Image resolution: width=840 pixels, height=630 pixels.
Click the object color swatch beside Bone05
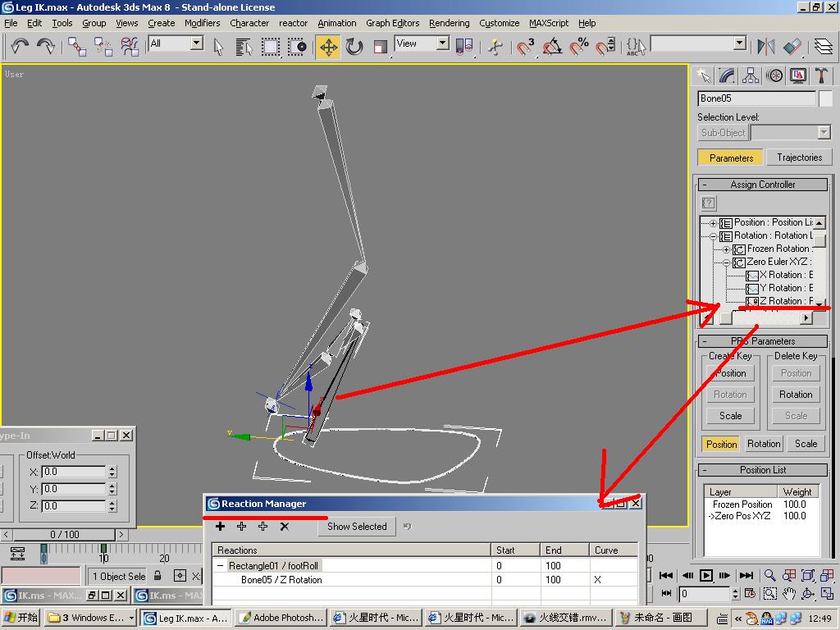tap(826, 98)
